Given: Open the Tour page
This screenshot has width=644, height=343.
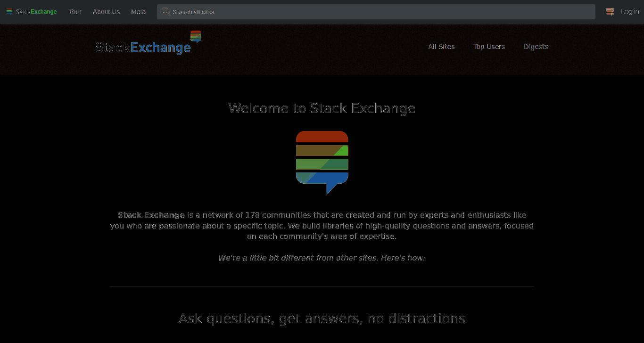Looking at the screenshot, I should 75,12.
